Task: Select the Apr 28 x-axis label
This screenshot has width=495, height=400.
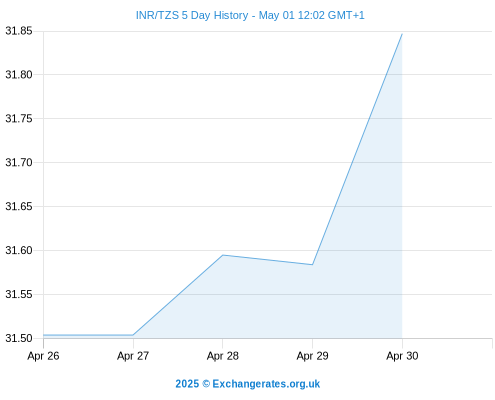Action: pyautogui.click(x=223, y=356)
